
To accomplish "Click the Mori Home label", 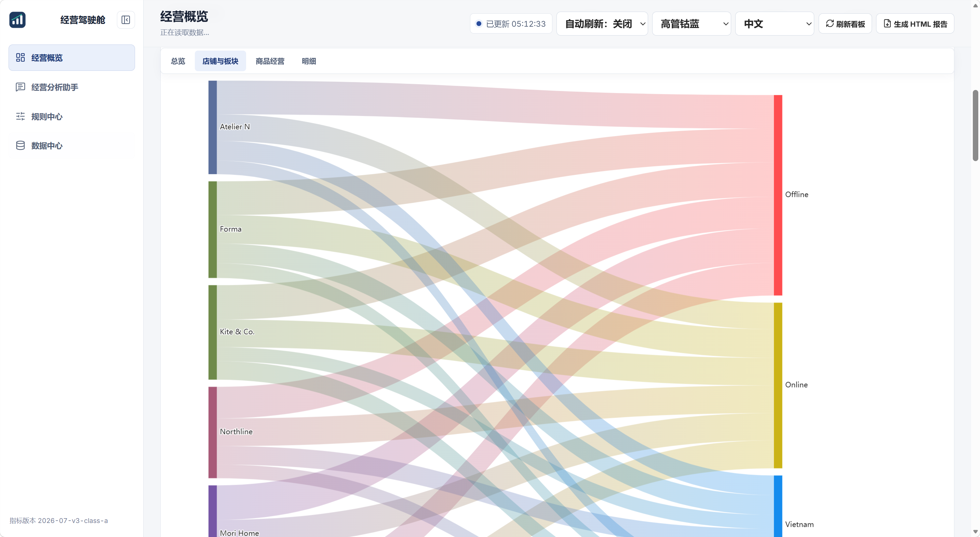I will [239, 533].
